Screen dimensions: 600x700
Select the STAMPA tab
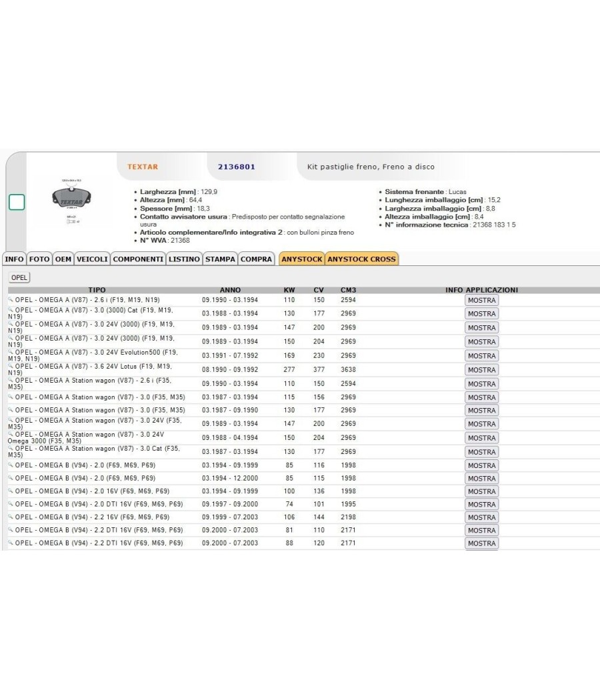click(x=220, y=259)
